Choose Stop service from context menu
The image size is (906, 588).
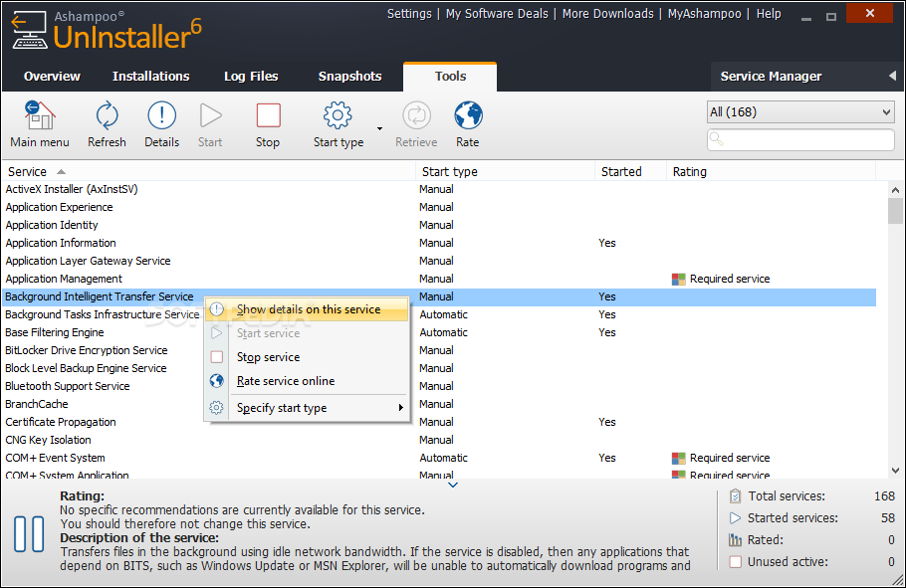point(308,357)
